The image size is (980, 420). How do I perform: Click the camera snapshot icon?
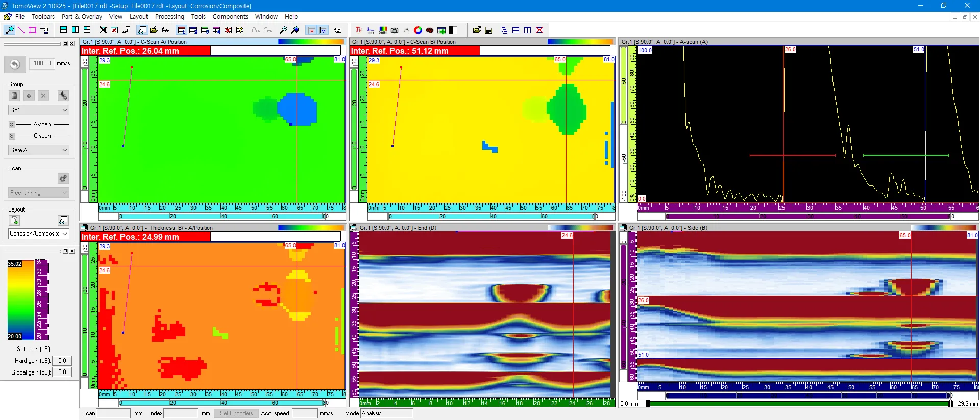point(394,30)
